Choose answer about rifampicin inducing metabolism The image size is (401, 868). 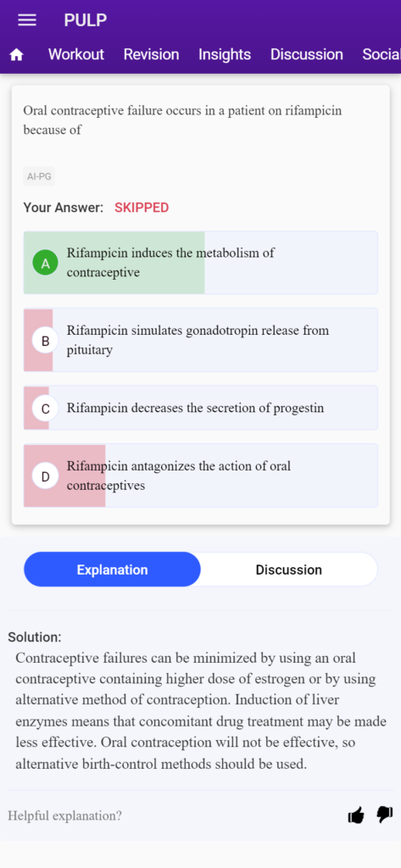200,263
